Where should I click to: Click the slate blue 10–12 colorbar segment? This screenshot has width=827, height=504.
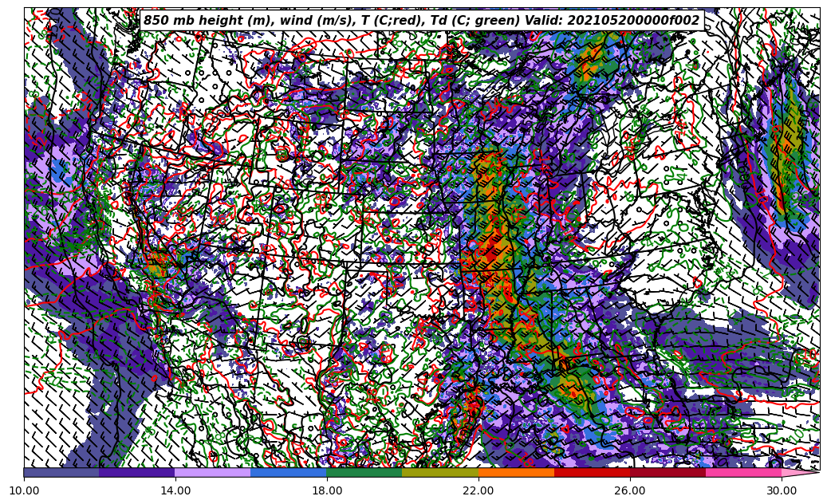(x=61, y=472)
